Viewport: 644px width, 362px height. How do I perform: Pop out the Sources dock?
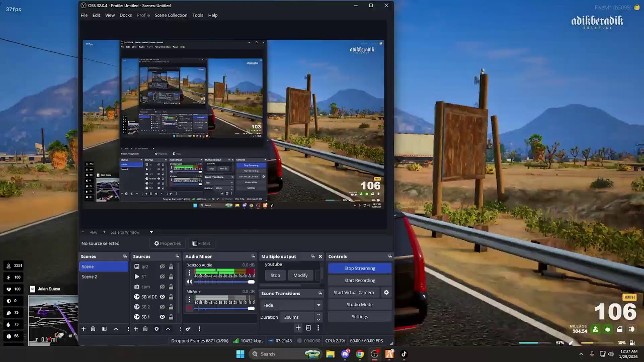(177, 256)
